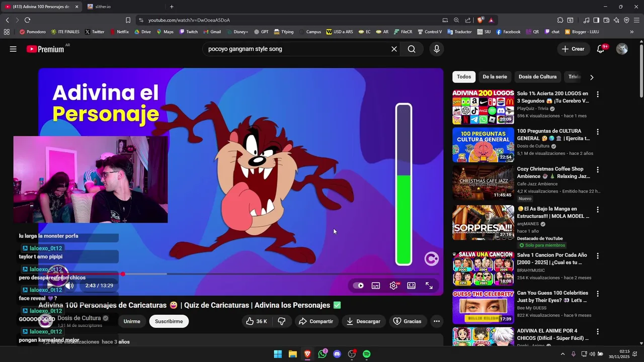Open options for Guess 100 Celebrities video
The height and width of the screenshot is (362, 644).
coord(598,294)
